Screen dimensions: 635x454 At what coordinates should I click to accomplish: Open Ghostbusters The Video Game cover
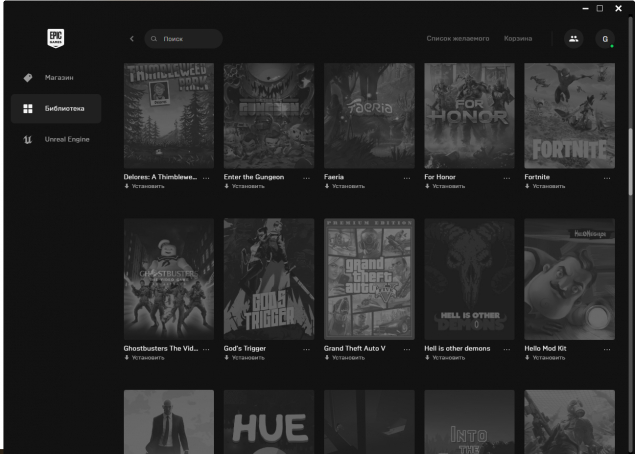(169, 279)
